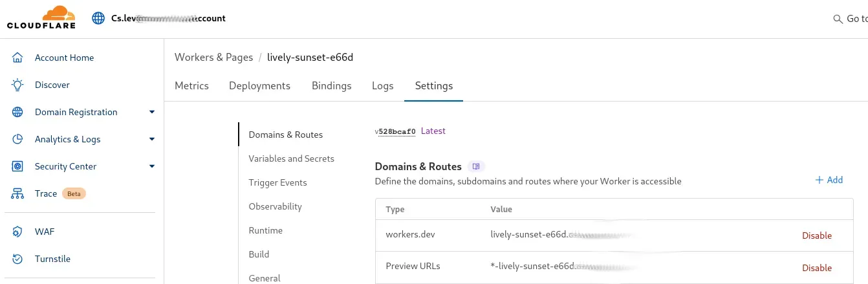Click the search magnifier icon
The image size is (868, 284).
[838, 19]
